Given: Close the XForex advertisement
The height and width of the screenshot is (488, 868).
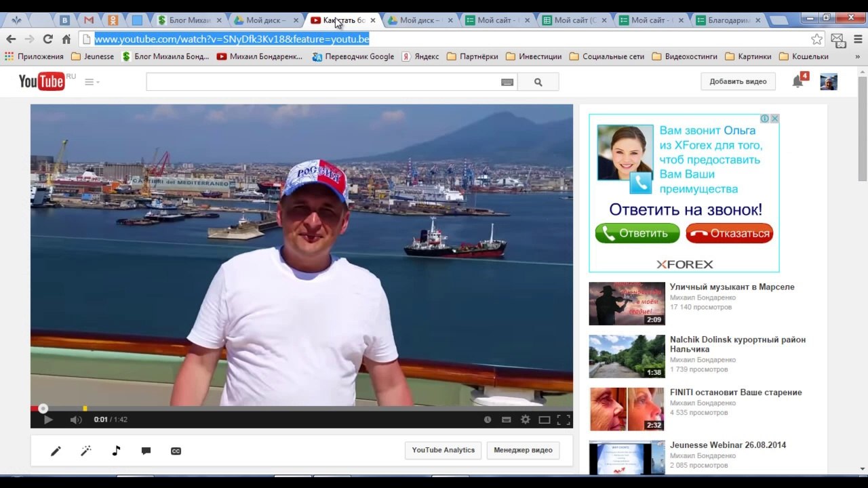Looking at the screenshot, I should click(774, 119).
